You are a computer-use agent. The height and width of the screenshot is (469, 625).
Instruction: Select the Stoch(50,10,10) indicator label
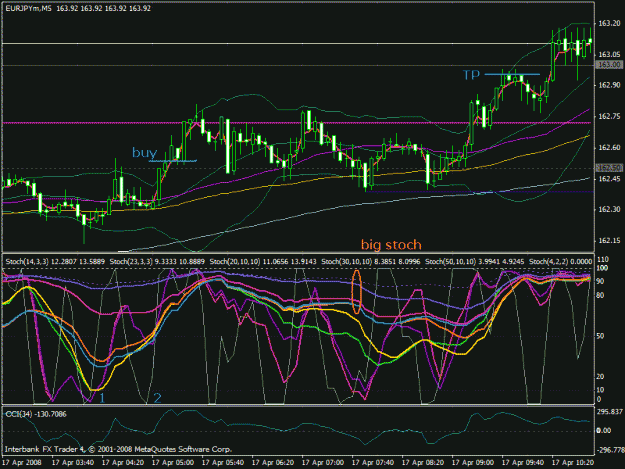coord(474,261)
